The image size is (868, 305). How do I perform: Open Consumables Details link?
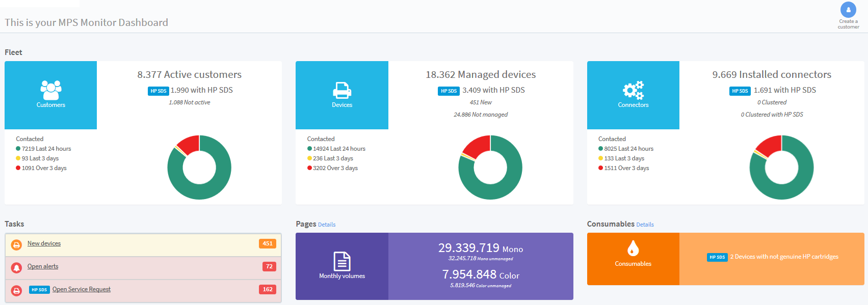pyautogui.click(x=645, y=225)
